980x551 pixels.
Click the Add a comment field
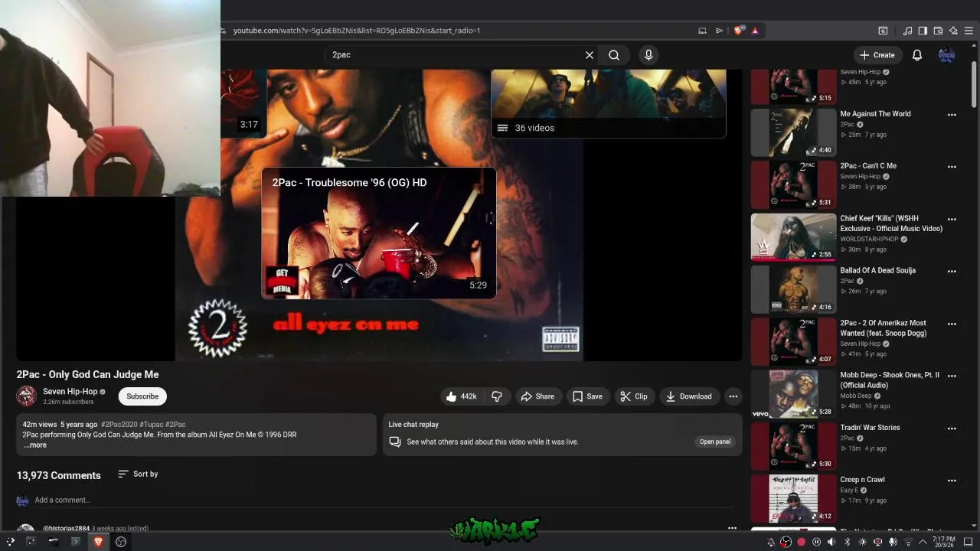(383, 500)
